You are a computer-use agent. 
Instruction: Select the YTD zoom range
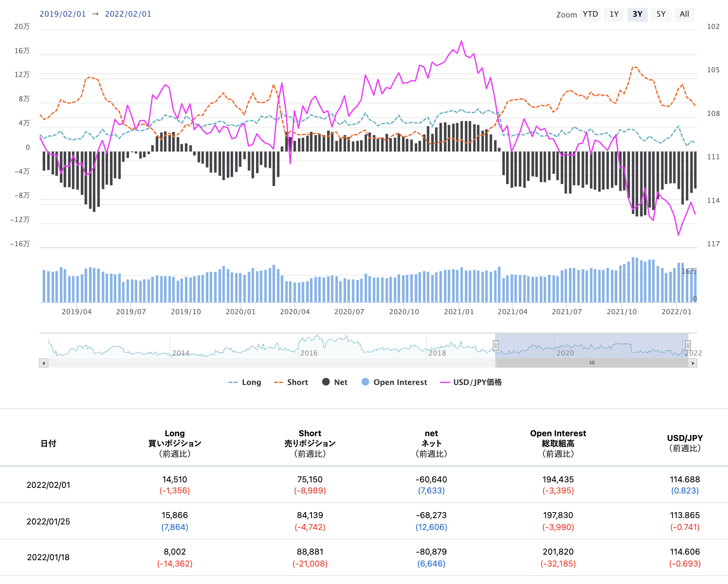point(590,14)
